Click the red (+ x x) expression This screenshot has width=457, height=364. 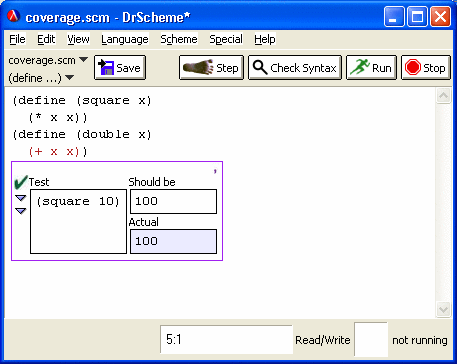click(x=54, y=152)
